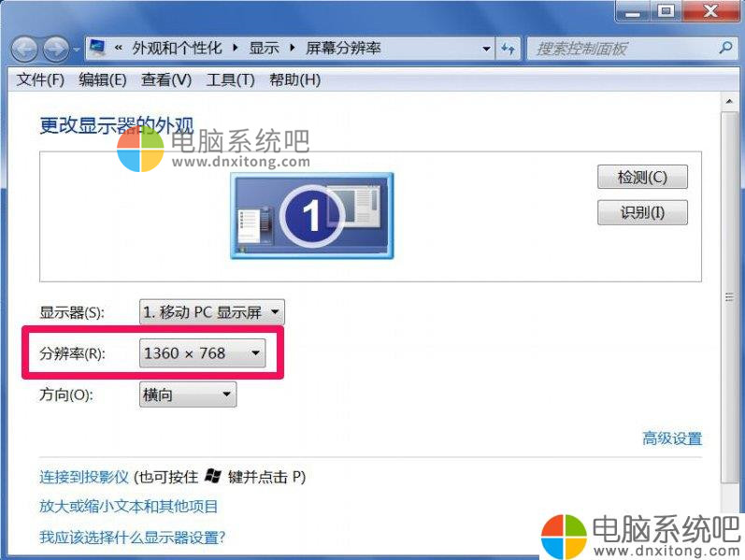Expand arrow after 外观和个性化 breadcrumb
The image size is (745, 560).
(236, 48)
